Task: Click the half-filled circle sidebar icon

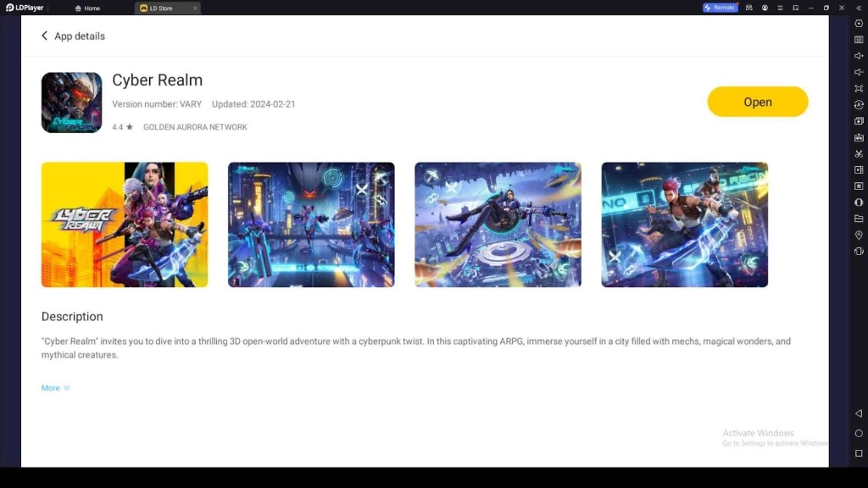Action: 859,202
